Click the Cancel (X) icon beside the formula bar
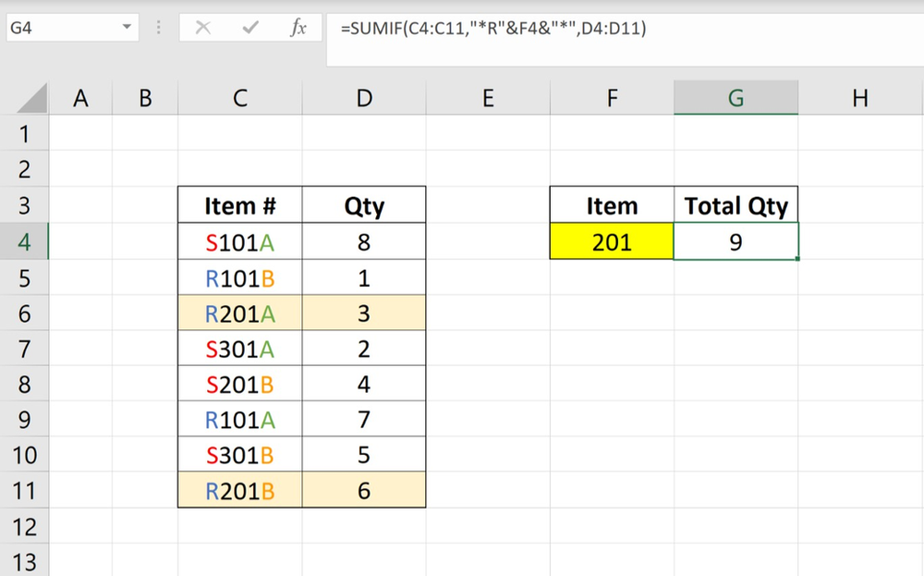The image size is (924, 576). click(203, 28)
